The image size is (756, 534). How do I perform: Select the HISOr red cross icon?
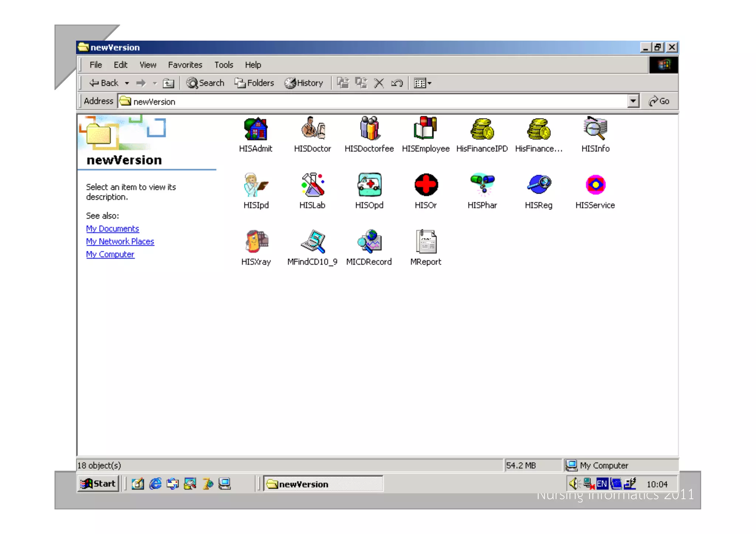coord(426,185)
